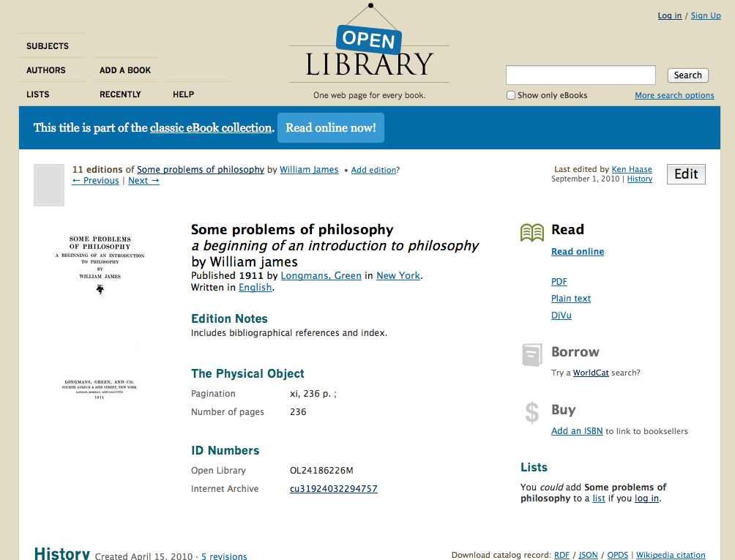
Task: Click the Edition Notes heading
Action: click(229, 318)
